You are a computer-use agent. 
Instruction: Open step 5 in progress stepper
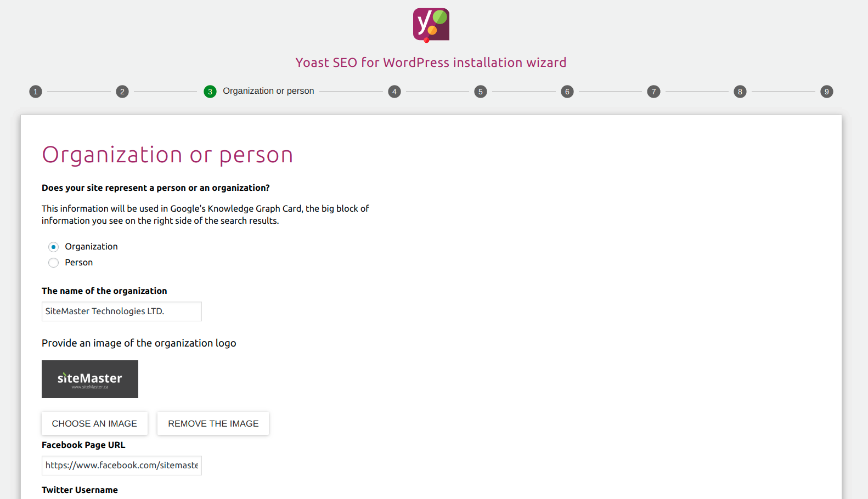481,92
